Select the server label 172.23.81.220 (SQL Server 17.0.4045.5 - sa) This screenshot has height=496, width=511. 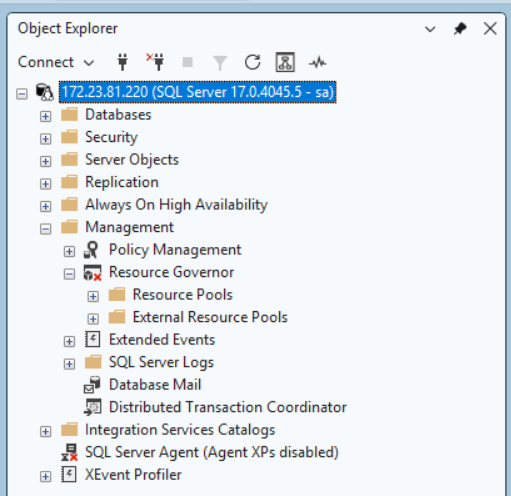198,92
